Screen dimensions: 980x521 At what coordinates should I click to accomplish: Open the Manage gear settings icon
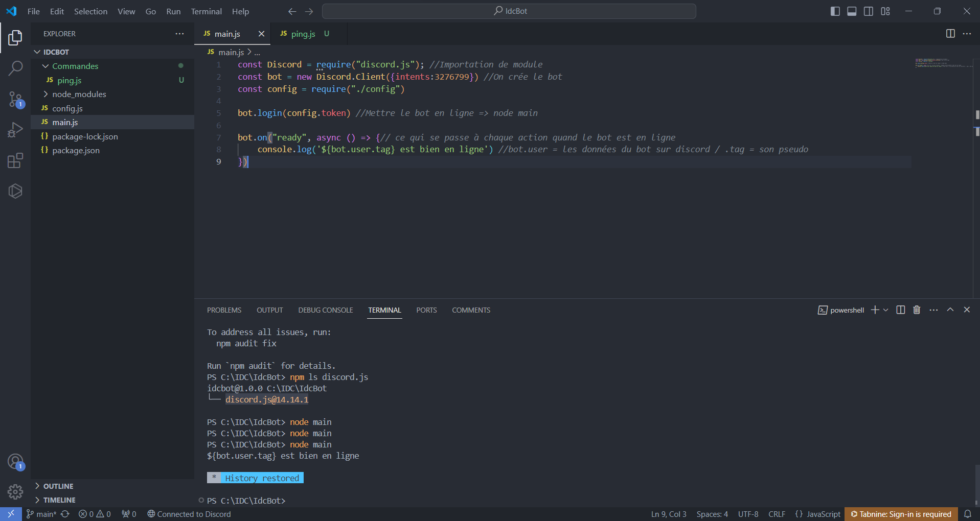[15, 491]
